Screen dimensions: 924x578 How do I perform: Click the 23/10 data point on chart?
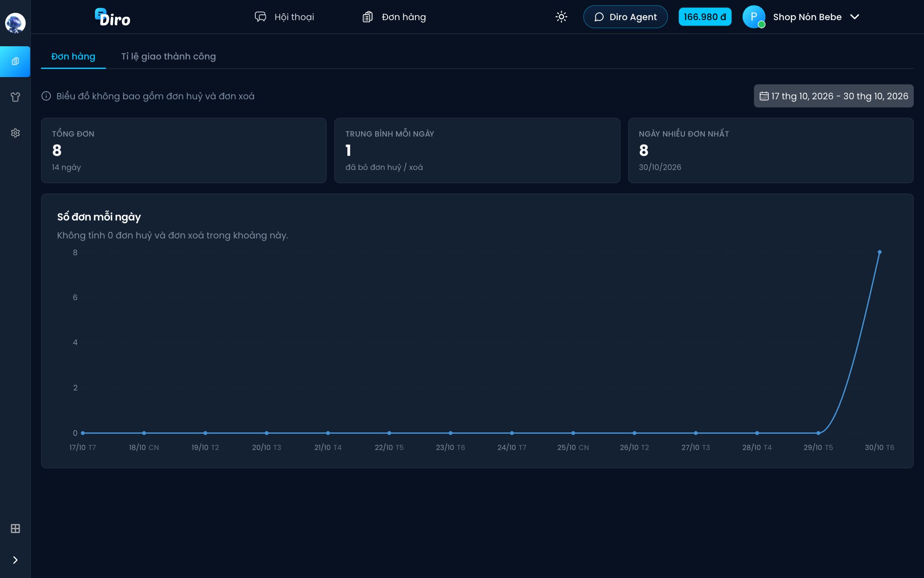[450, 433]
